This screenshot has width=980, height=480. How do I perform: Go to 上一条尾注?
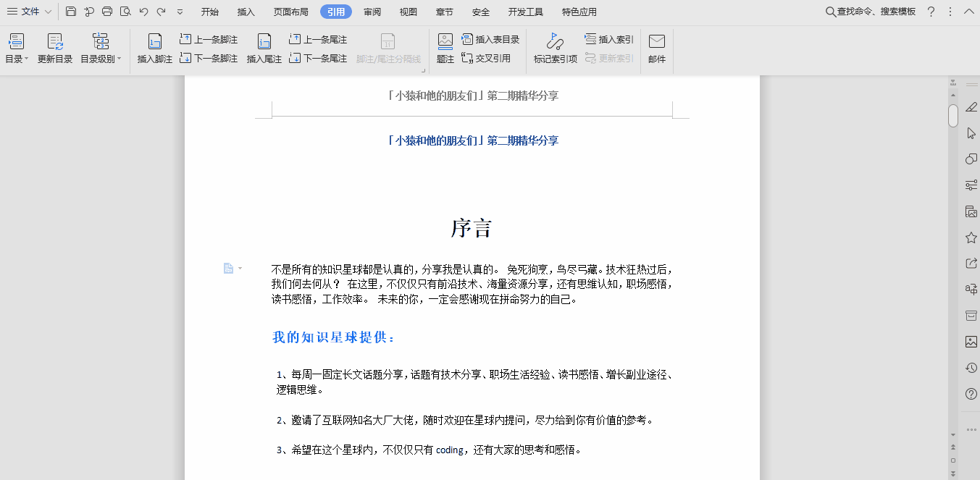pos(318,39)
